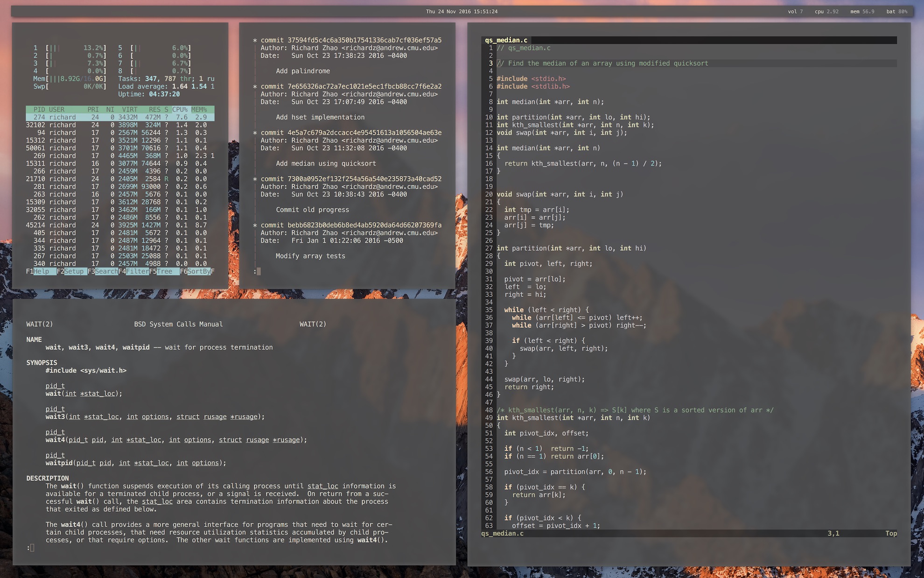
Task: Click the cpu 2.92 indicator in top bar
Action: click(826, 11)
